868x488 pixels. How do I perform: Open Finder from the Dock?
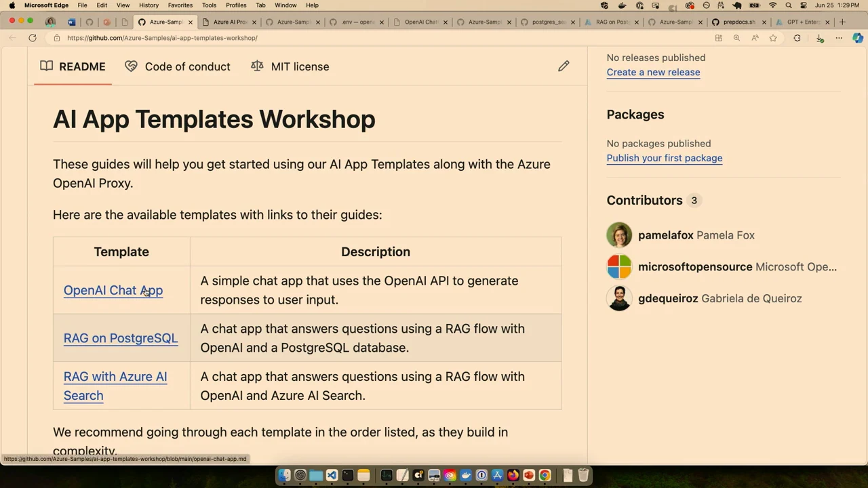(284, 475)
